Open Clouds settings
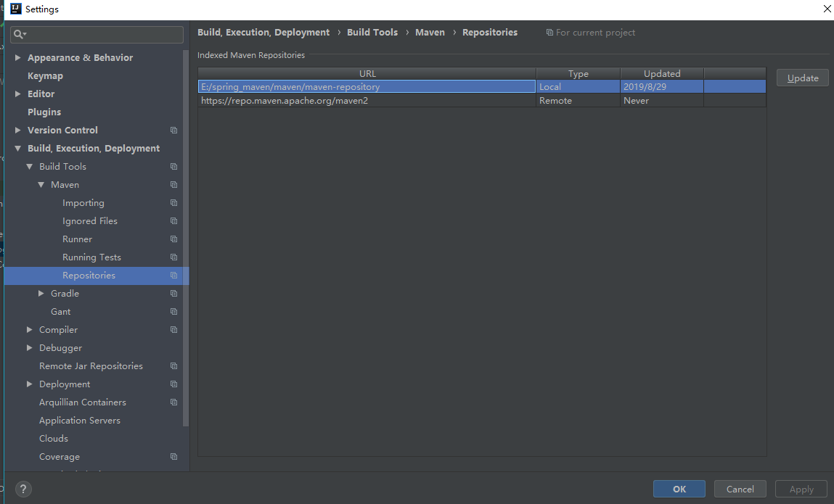 pos(54,438)
